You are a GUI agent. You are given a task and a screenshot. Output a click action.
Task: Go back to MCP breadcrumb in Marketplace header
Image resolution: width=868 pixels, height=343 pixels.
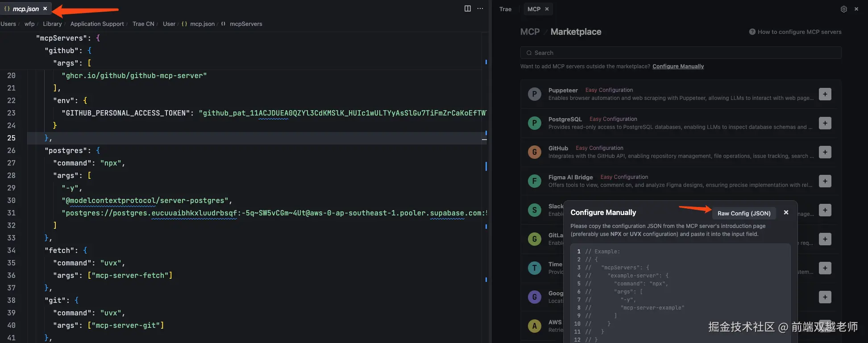tap(530, 32)
